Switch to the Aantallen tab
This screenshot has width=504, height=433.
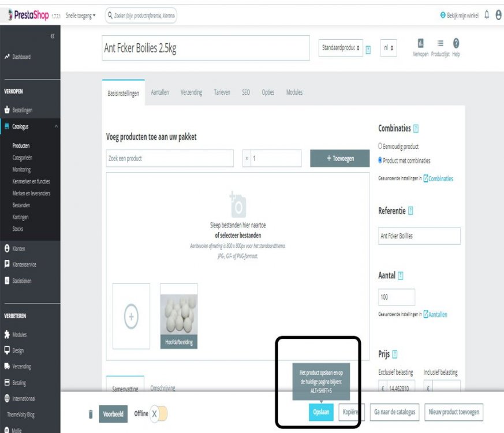[x=160, y=92]
